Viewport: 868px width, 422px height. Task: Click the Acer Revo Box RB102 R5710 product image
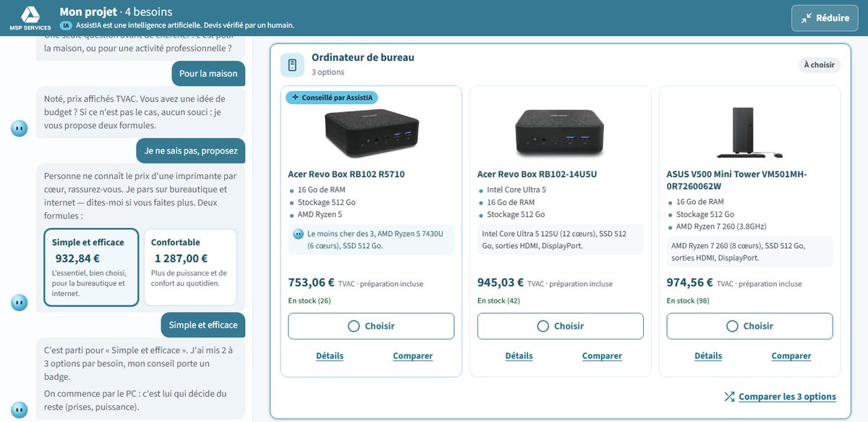tap(371, 134)
